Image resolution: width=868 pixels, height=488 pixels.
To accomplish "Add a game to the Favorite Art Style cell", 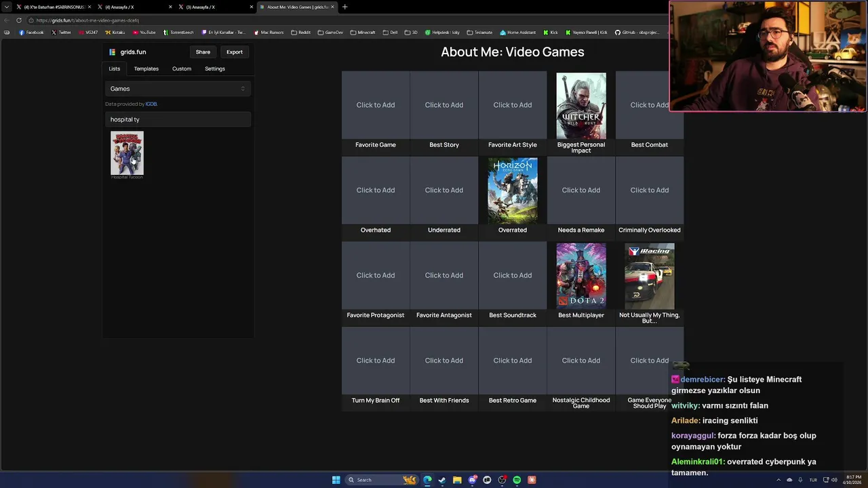I will tap(513, 105).
